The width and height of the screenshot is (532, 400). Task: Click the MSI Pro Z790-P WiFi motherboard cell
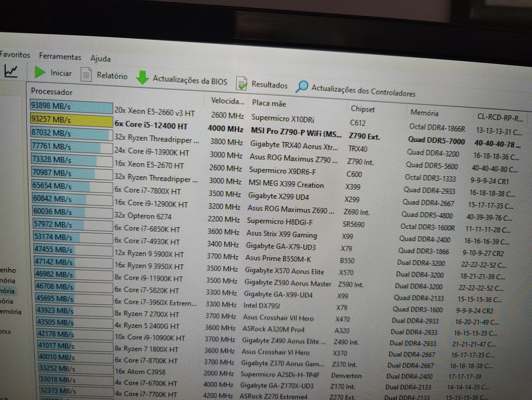click(x=296, y=132)
